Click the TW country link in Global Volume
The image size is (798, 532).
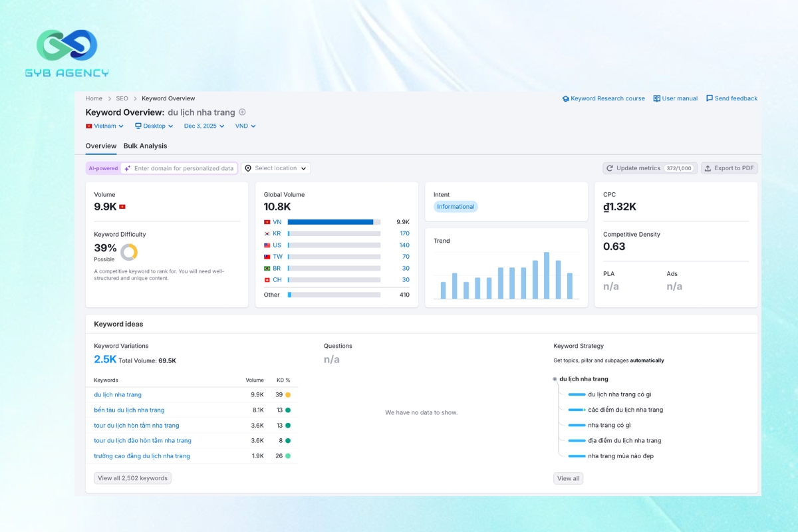[277, 257]
